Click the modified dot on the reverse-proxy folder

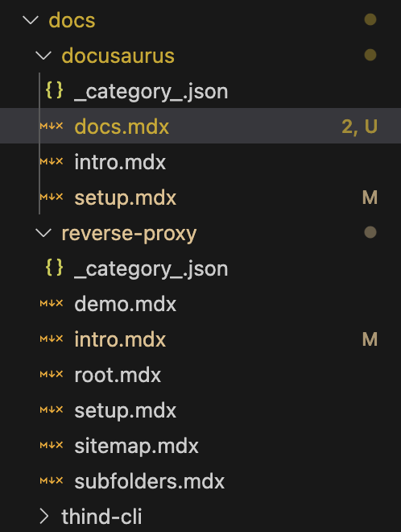tap(370, 232)
